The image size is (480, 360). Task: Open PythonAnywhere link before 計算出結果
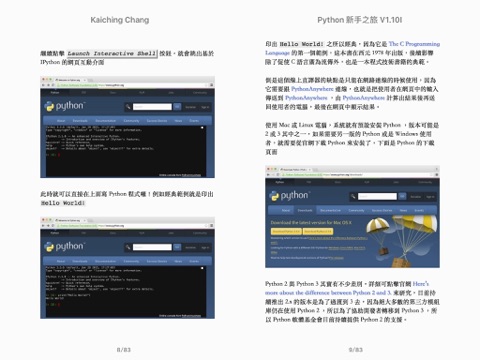pyautogui.click(x=364, y=98)
